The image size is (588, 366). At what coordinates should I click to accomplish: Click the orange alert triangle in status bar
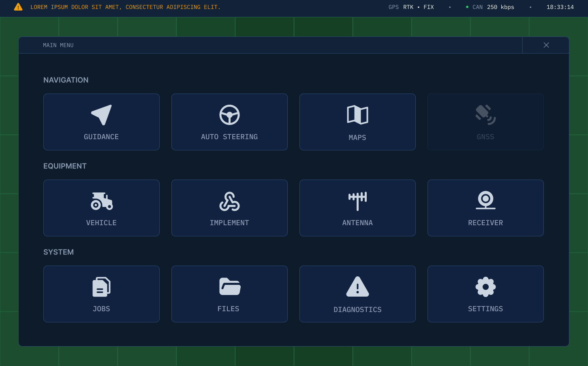(x=18, y=7)
